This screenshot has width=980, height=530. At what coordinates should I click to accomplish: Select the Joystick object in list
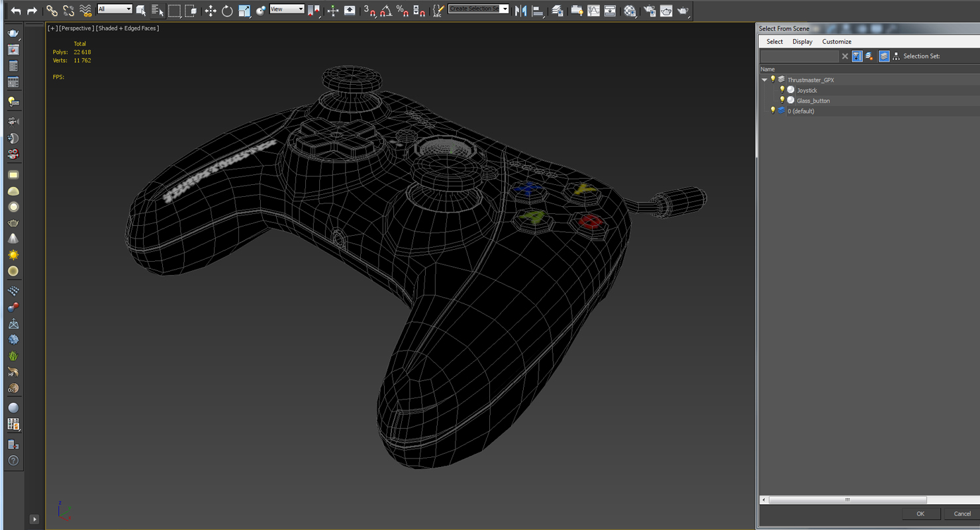point(807,91)
